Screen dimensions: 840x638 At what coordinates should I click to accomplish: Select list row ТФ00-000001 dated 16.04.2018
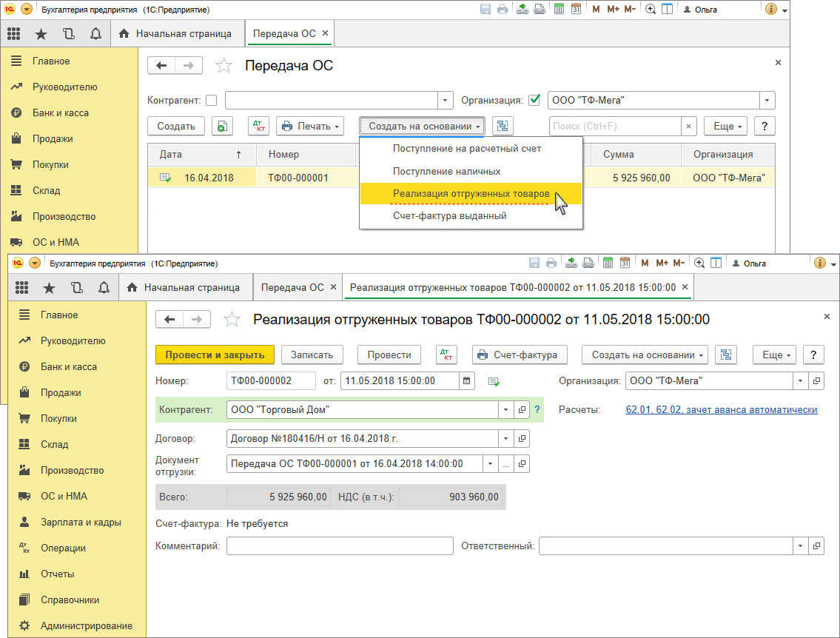coord(461,178)
